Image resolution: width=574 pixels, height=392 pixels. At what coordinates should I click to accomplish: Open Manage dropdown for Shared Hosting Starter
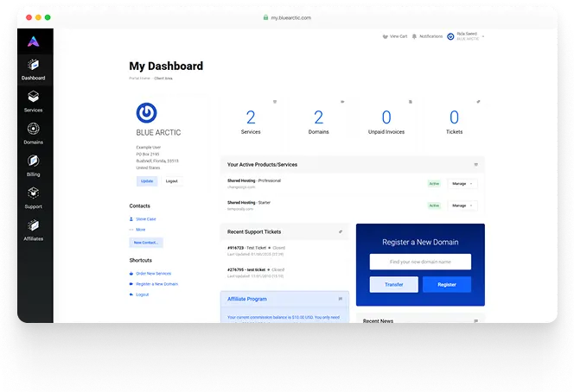[x=462, y=205]
